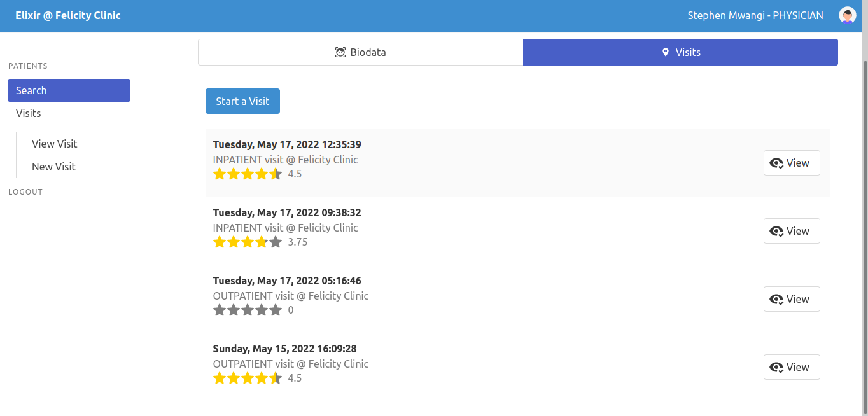Click the date Tuesday, May 17, 2022 12:35:39
This screenshot has height=416, width=868.
pyautogui.click(x=287, y=144)
